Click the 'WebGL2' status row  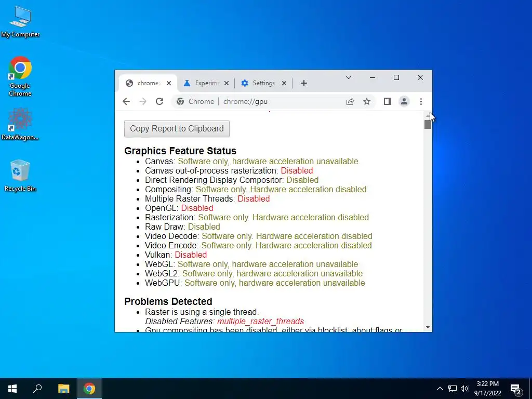coord(254,273)
